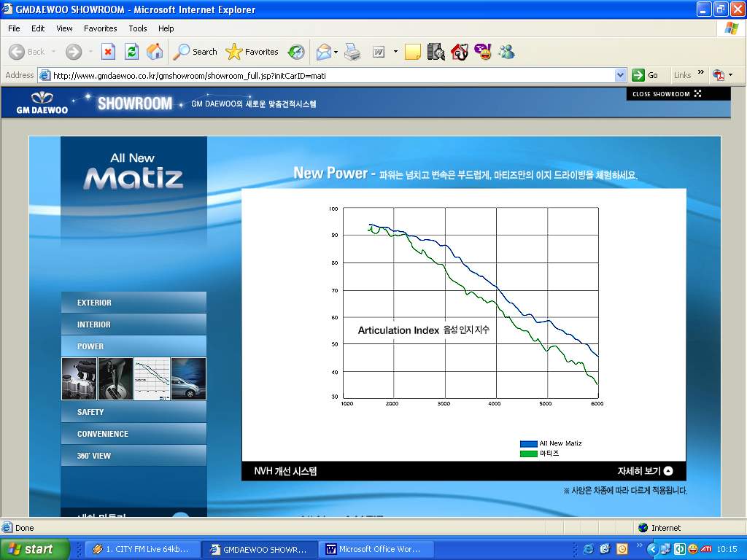
Task: Open the Tools menu
Action: pyautogui.click(x=138, y=28)
